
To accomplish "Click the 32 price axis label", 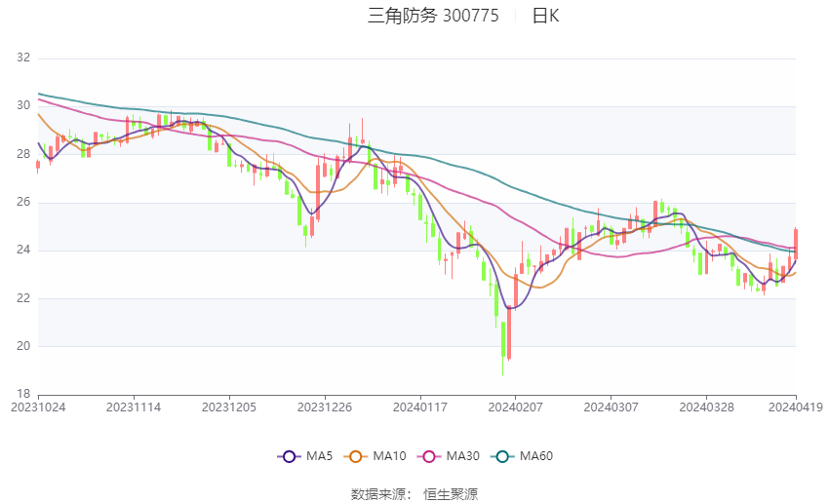I will pyautogui.click(x=23, y=58).
